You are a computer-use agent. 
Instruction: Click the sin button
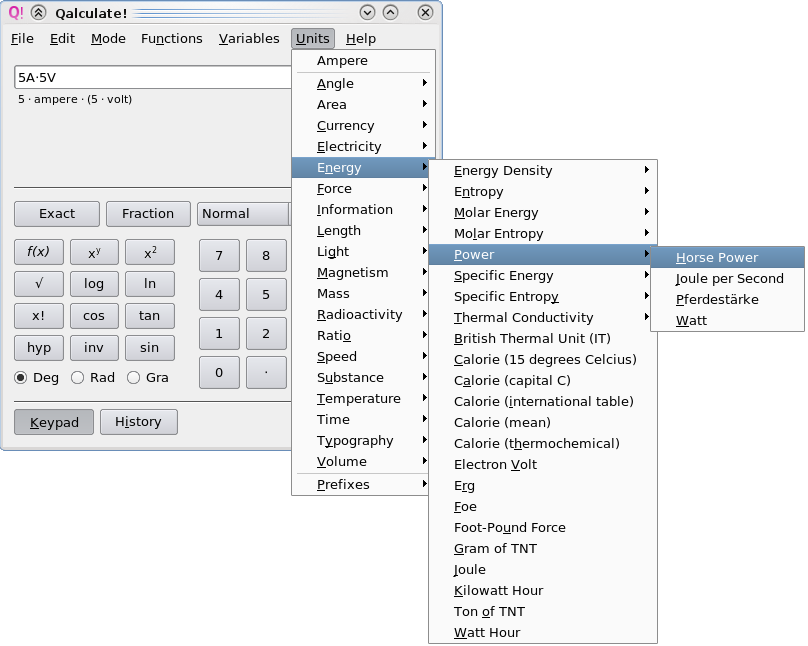(150, 348)
